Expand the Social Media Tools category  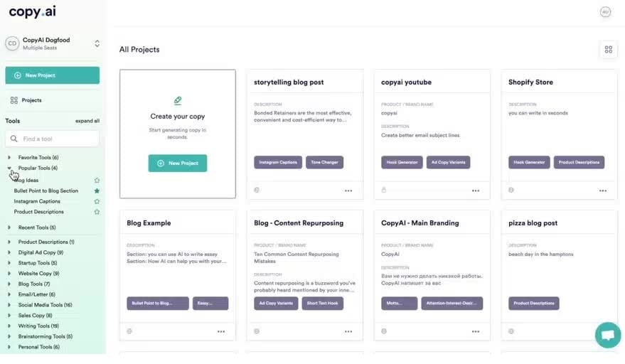(x=9, y=305)
